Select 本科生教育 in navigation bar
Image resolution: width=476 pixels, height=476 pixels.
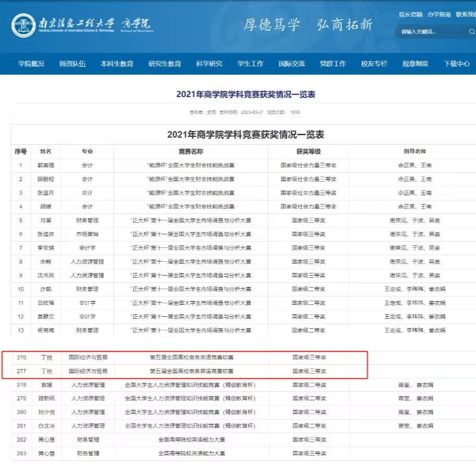[x=117, y=64]
